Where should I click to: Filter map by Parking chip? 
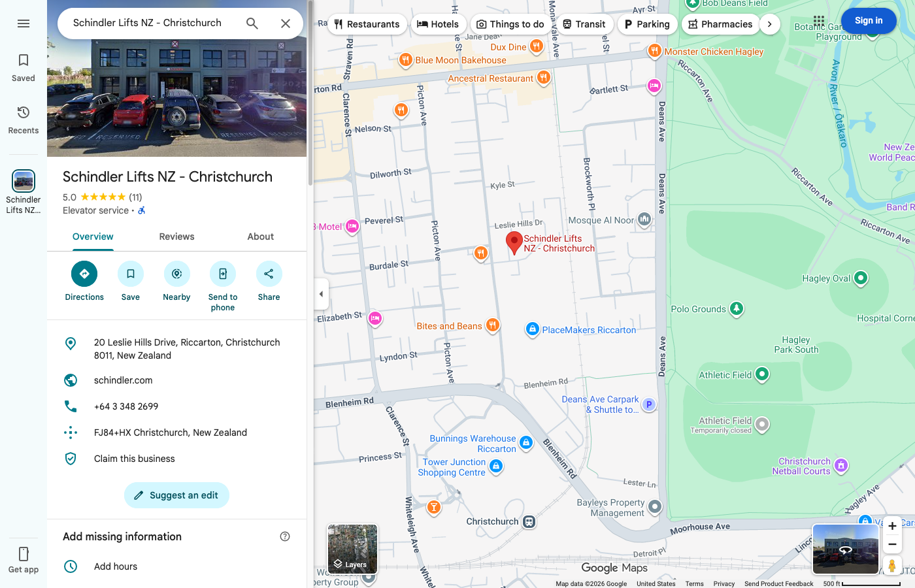(647, 24)
